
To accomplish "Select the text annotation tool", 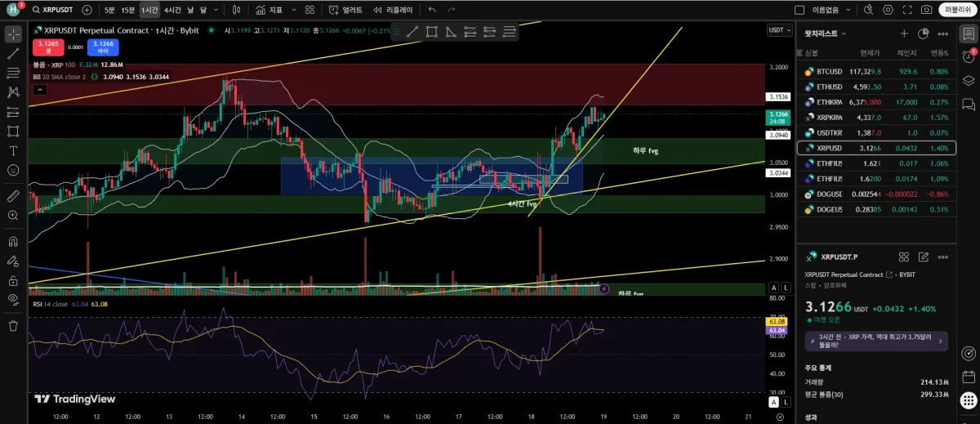I will pos(13,150).
